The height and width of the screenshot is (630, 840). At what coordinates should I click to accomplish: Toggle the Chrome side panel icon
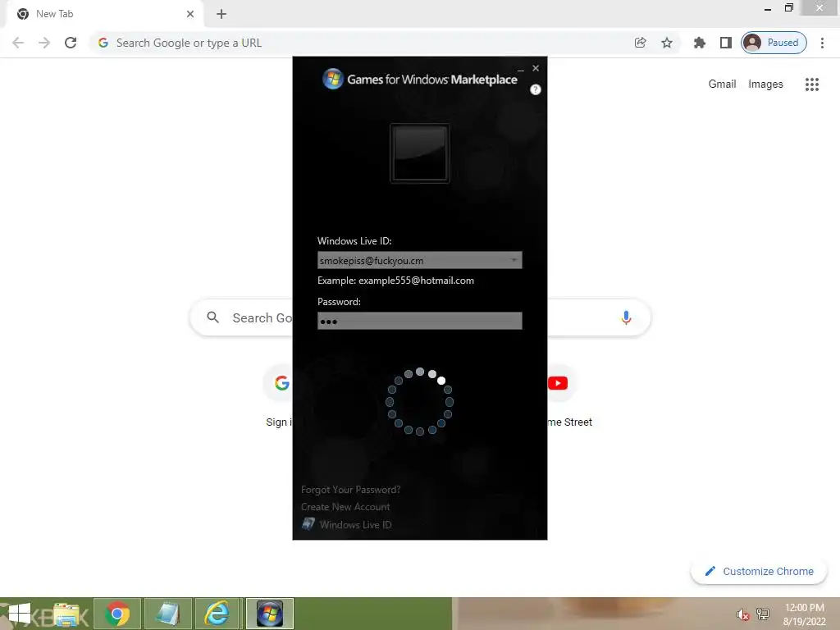coord(725,43)
